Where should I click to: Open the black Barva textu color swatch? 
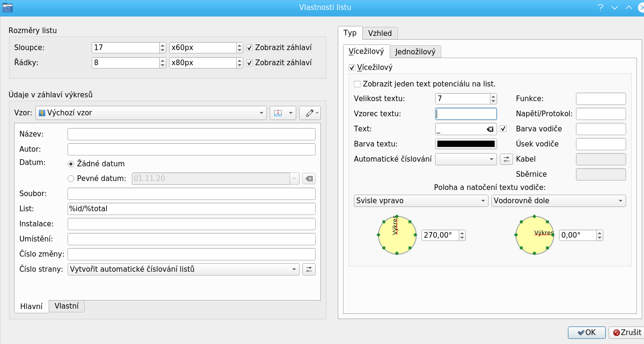pos(466,144)
